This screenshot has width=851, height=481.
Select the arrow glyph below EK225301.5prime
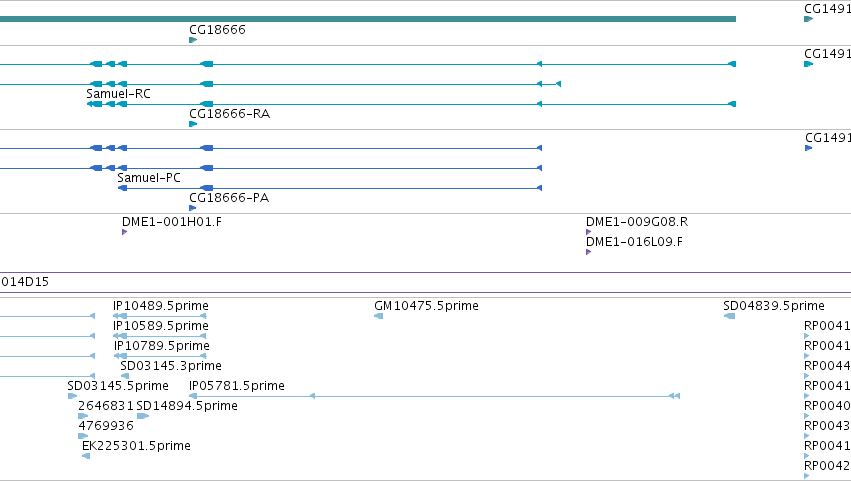pyautogui.click(x=86, y=456)
